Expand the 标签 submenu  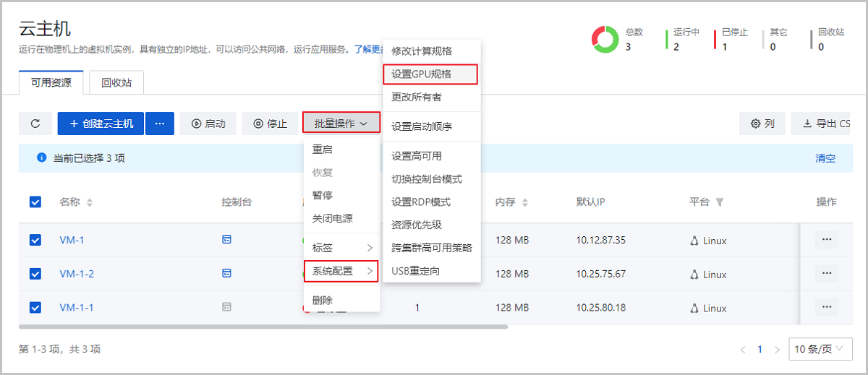pos(341,248)
